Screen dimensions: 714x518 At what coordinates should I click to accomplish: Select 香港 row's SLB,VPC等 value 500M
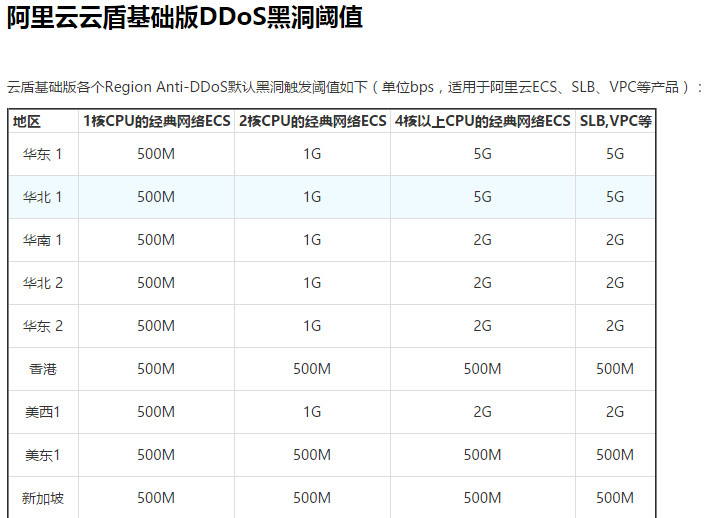tap(615, 369)
